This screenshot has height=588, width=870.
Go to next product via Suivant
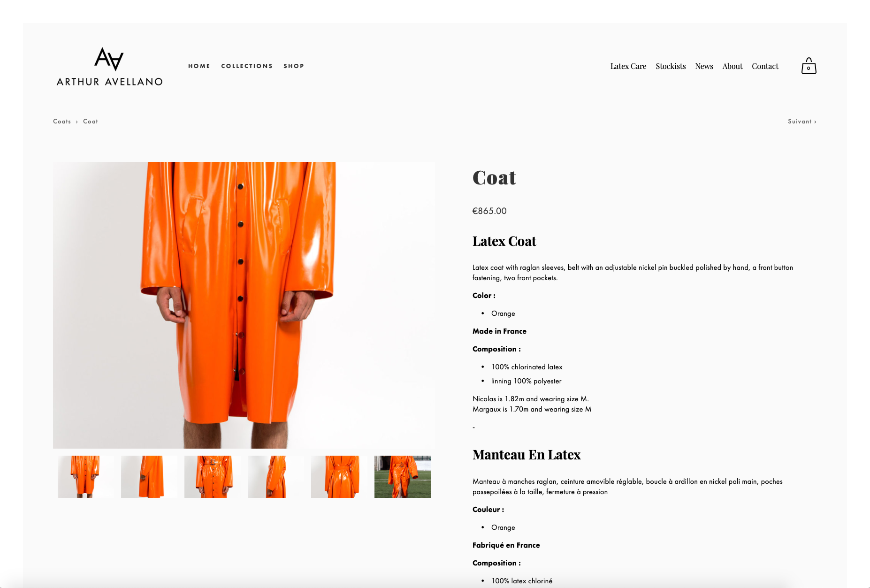[802, 121]
